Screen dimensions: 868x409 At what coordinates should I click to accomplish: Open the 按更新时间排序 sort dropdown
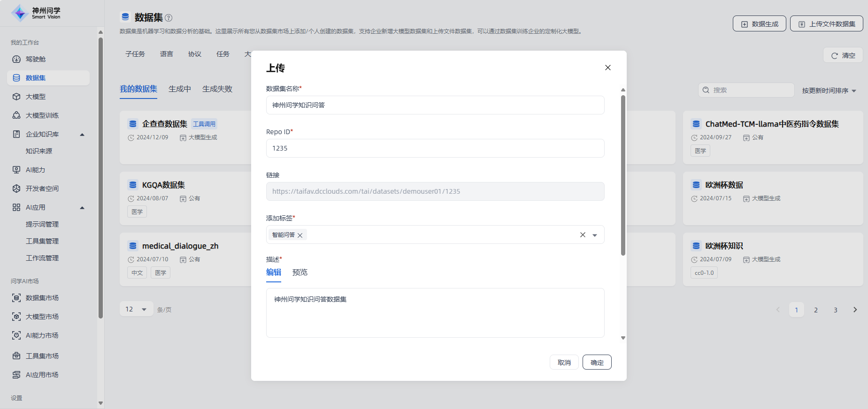click(829, 91)
